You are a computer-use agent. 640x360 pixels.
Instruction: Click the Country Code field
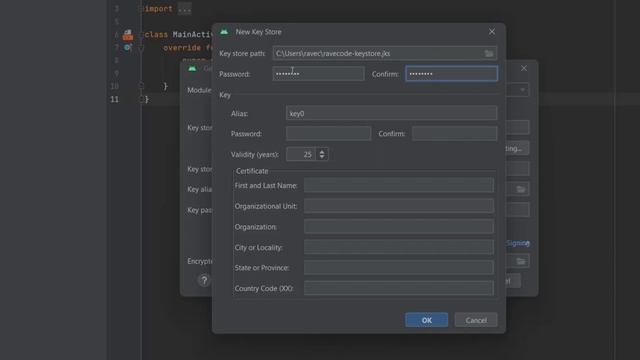click(399, 288)
